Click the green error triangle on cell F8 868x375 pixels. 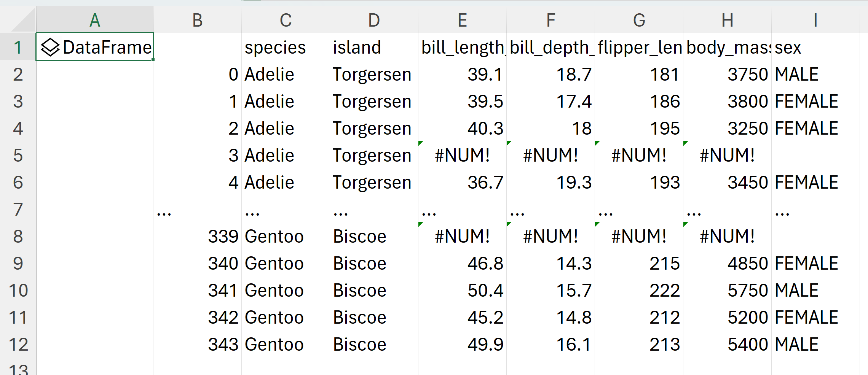pyautogui.click(x=509, y=224)
